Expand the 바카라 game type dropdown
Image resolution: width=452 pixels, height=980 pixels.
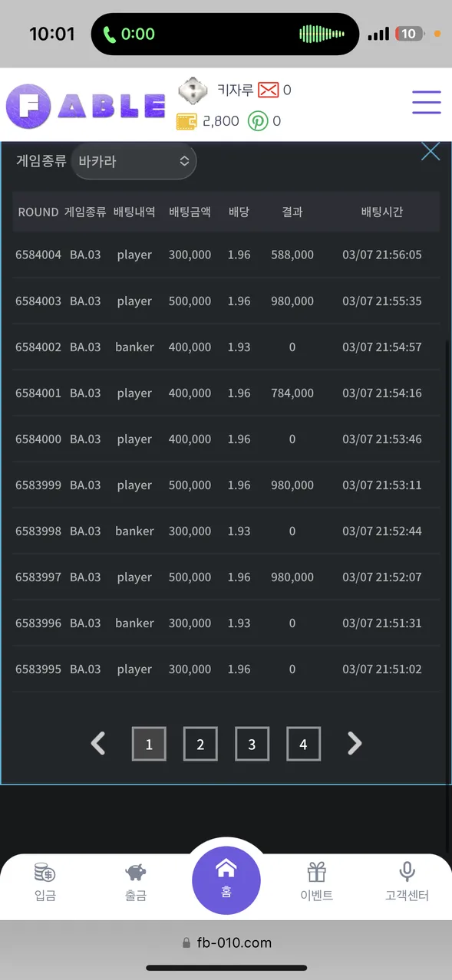134,161
